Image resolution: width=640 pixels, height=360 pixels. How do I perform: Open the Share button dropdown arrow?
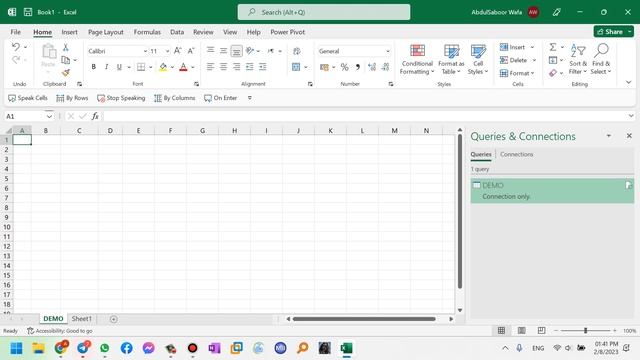pos(630,31)
